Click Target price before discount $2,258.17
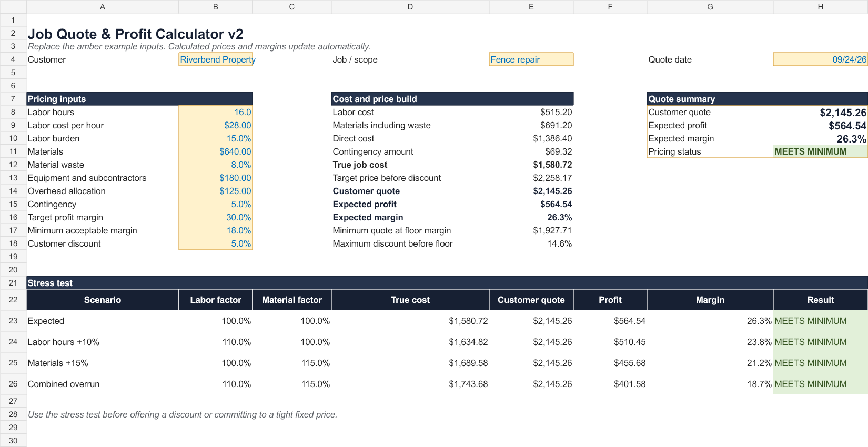Viewport: 868px width, 447px height. [531, 178]
